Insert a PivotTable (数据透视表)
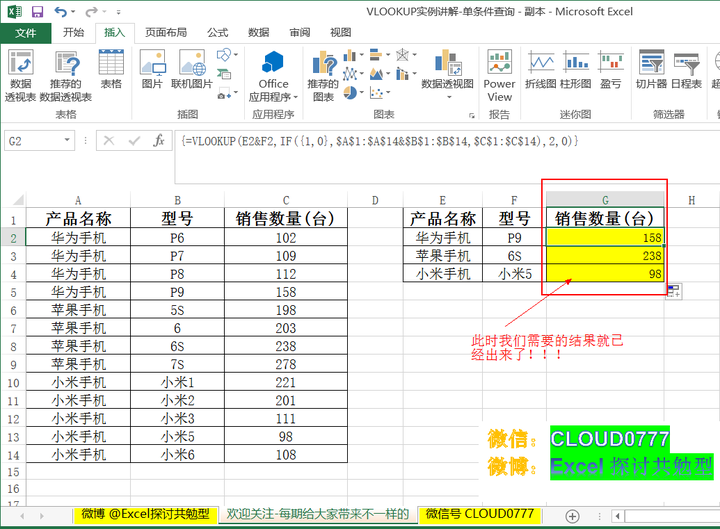The height and width of the screenshot is (529, 720). 20,76
